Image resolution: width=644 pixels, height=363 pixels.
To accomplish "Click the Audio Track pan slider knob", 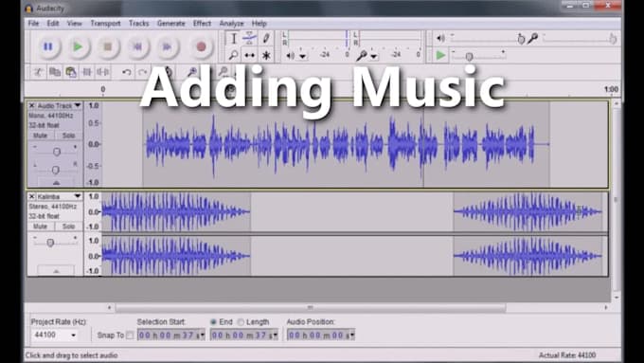I will tap(56, 170).
